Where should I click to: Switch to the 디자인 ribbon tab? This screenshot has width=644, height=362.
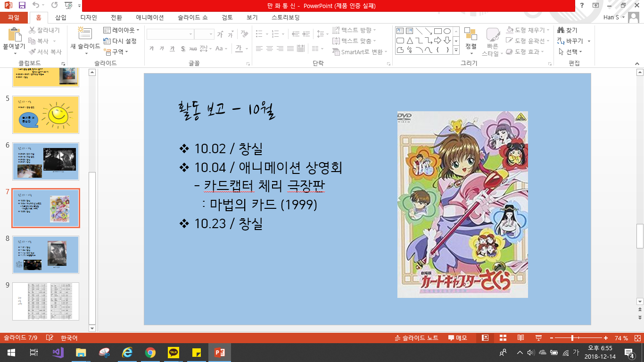pos(89,17)
